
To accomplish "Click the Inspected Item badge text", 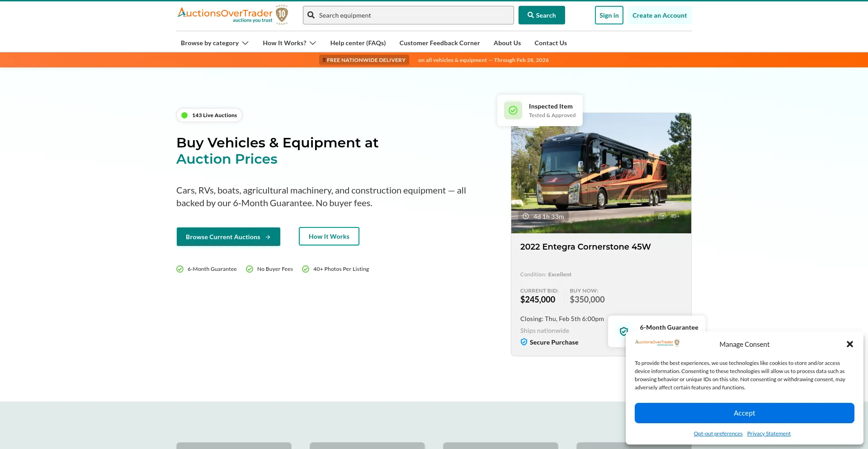I will 551,106.
